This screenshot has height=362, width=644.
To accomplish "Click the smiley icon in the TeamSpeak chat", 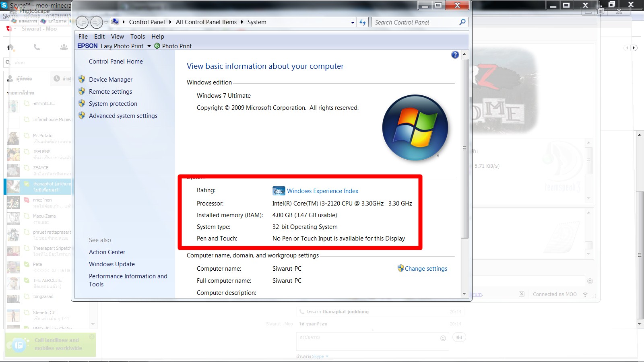I will point(590,281).
